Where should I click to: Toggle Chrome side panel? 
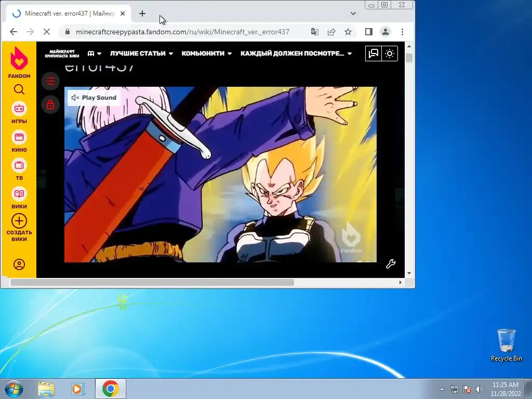369,32
